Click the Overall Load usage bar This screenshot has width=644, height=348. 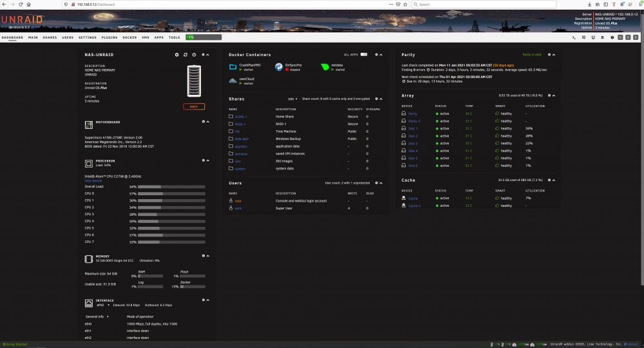coord(171,187)
